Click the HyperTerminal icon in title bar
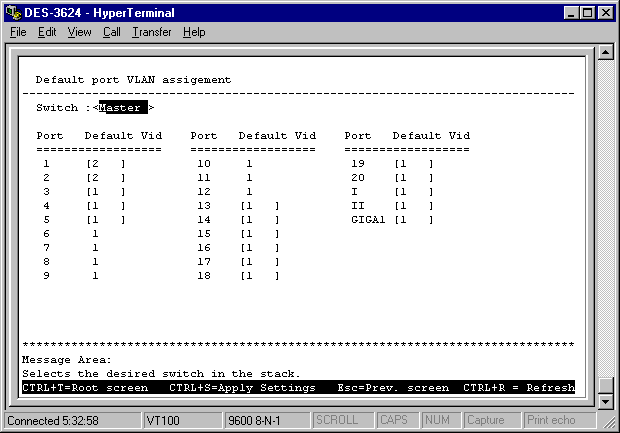 tap(12, 12)
